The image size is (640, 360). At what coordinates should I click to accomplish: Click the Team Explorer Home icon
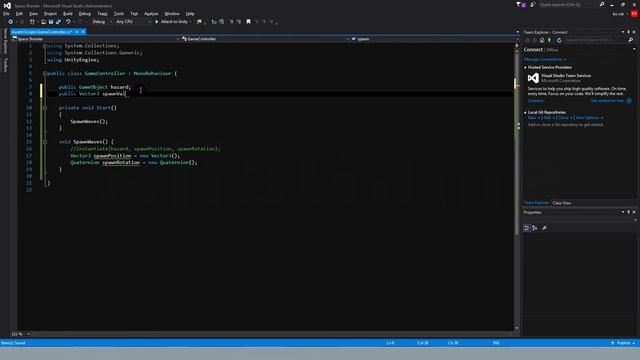pyautogui.click(x=542, y=40)
